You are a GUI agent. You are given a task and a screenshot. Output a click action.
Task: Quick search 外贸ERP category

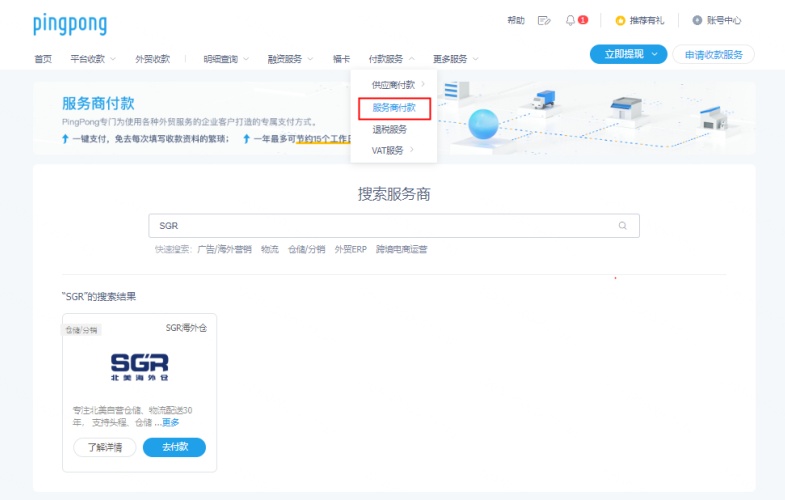tap(350, 249)
